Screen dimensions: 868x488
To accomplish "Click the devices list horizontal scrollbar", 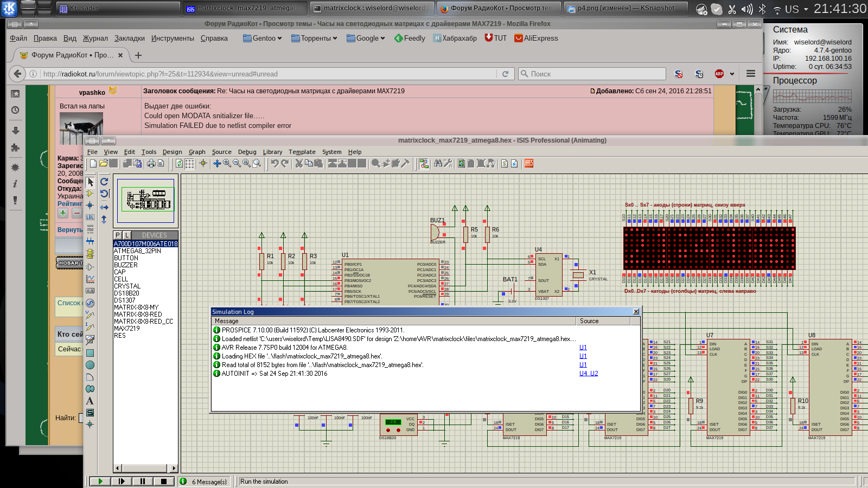I will click(145, 468).
